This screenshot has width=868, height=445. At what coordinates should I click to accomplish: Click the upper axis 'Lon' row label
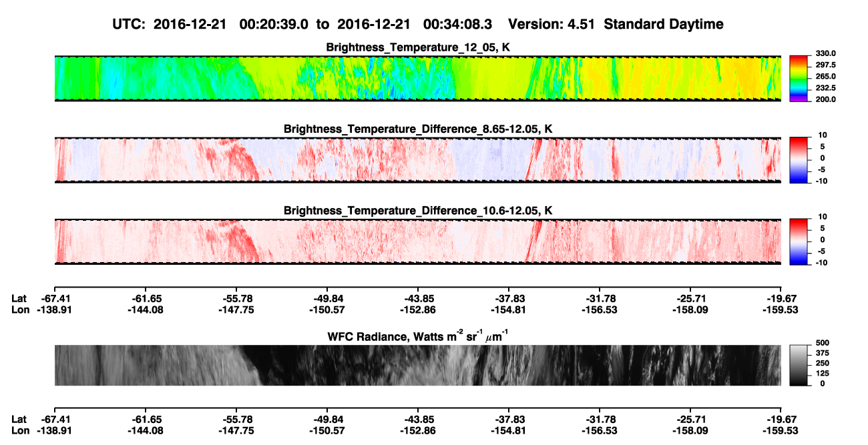(20, 310)
